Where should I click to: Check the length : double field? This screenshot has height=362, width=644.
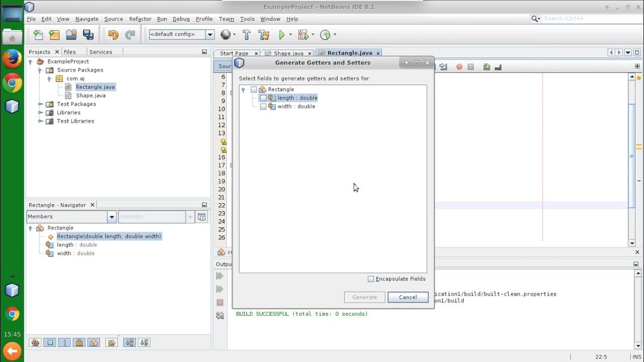coord(263,98)
